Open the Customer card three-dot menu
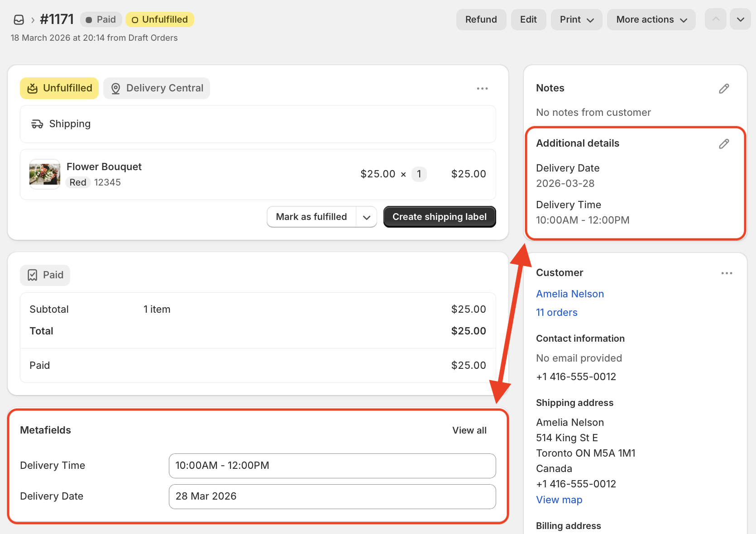This screenshot has width=756, height=534. point(727,273)
